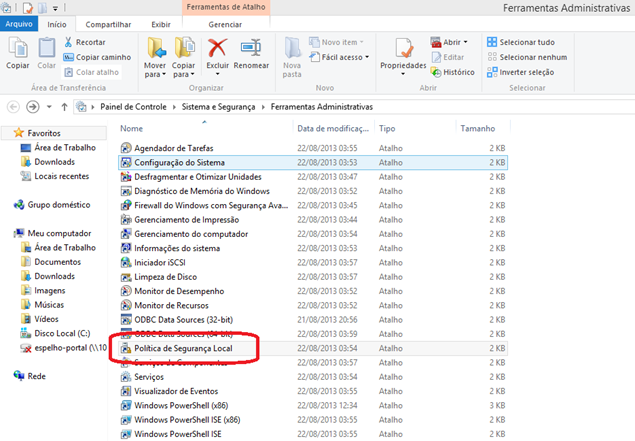Open Agendador de Tarefas shortcut

(x=174, y=148)
